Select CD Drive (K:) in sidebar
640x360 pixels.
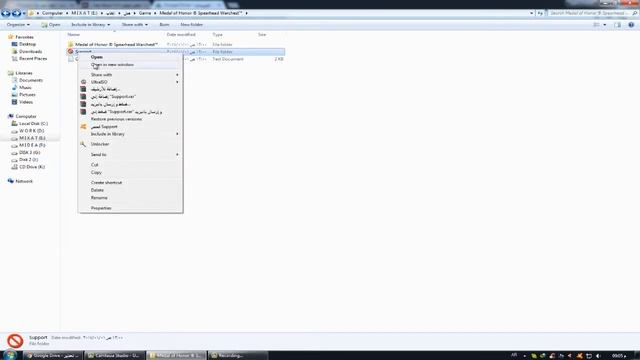pos(32,167)
